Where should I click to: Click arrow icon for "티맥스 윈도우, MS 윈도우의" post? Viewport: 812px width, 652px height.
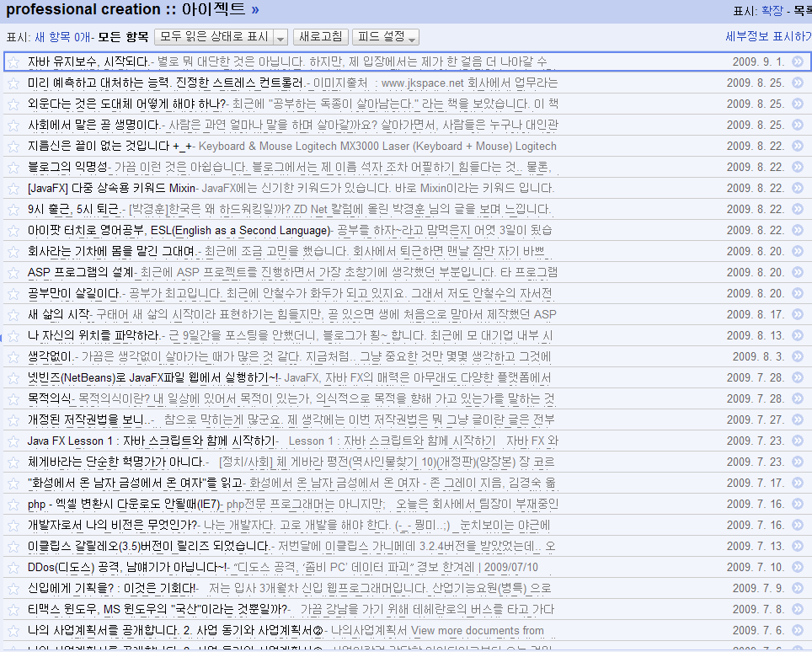[799, 608]
